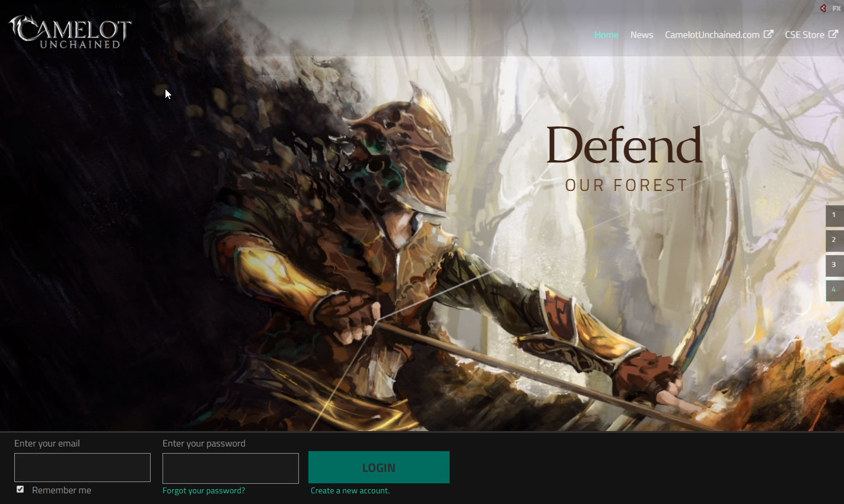Go to the Home menu item
Image resolution: width=844 pixels, height=504 pixels.
[x=606, y=35]
